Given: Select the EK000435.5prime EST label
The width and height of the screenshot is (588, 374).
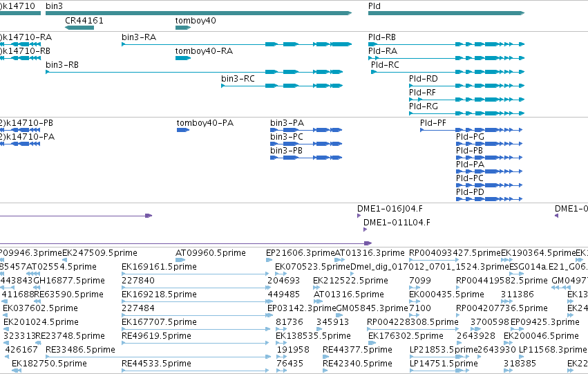Looking at the screenshot, I should click(x=446, y=295).
